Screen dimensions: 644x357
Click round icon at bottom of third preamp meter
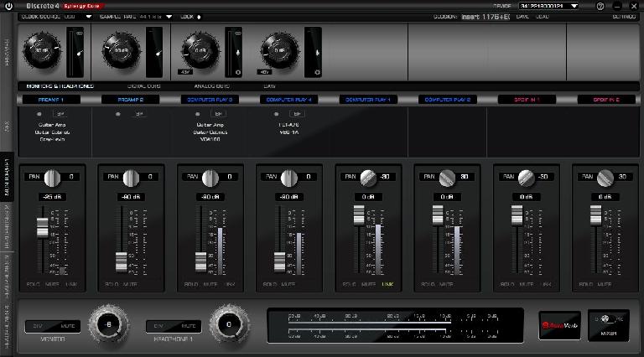coord(238,72)
